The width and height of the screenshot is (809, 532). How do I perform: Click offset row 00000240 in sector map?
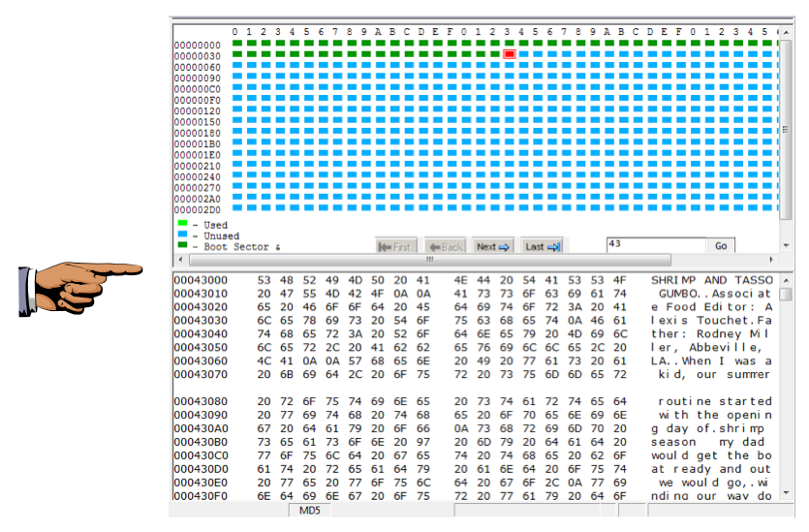pyautogui.click(x=197, y=177)
